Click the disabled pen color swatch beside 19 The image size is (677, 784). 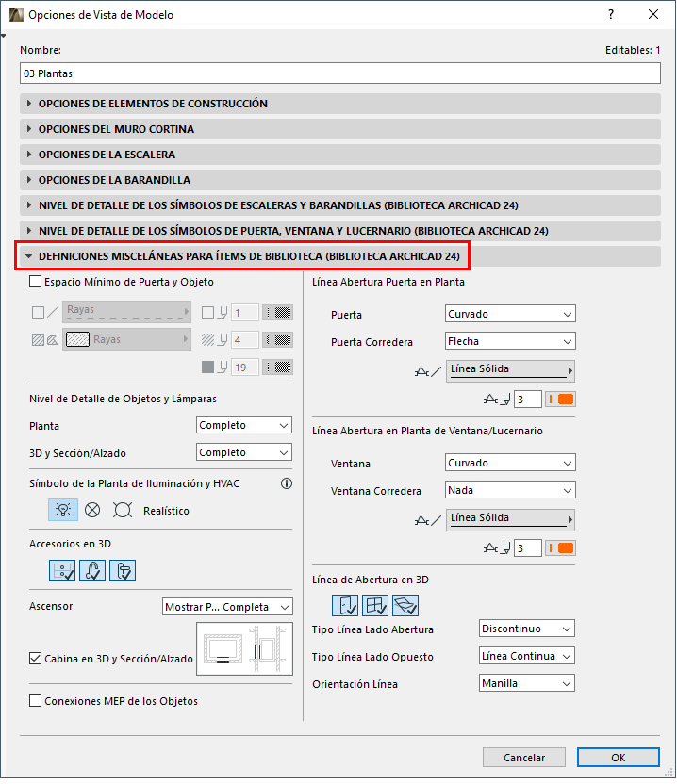(278, 367)
